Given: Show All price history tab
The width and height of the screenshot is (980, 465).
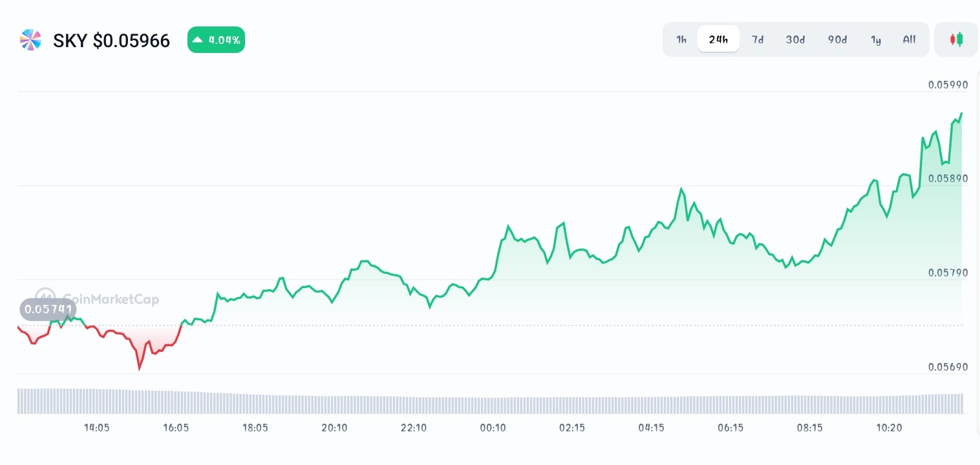Looking at the screenshot, I should (x=909, y=39).
